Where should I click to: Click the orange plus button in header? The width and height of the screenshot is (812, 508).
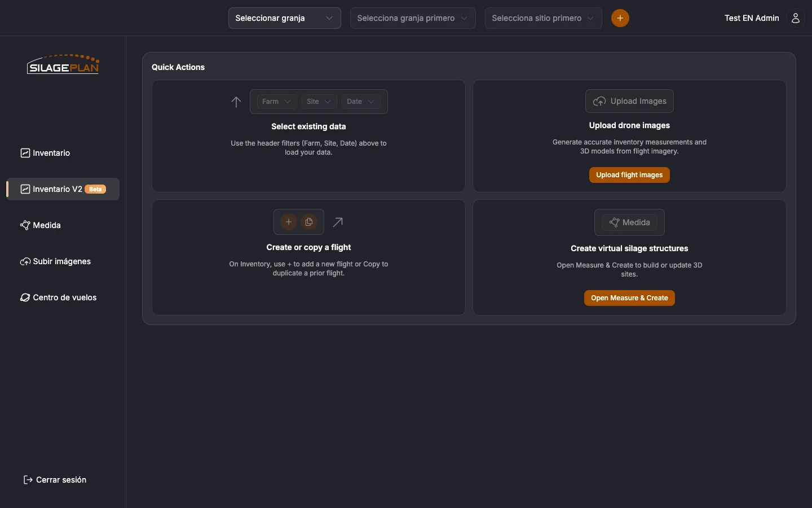(x=620, y=18)
